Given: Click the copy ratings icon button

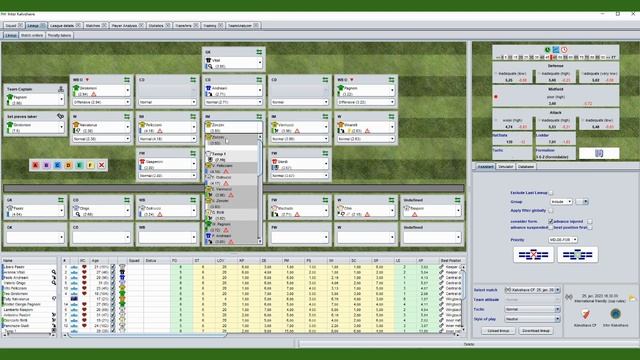Looking at the screenshot, I should 599,153.
